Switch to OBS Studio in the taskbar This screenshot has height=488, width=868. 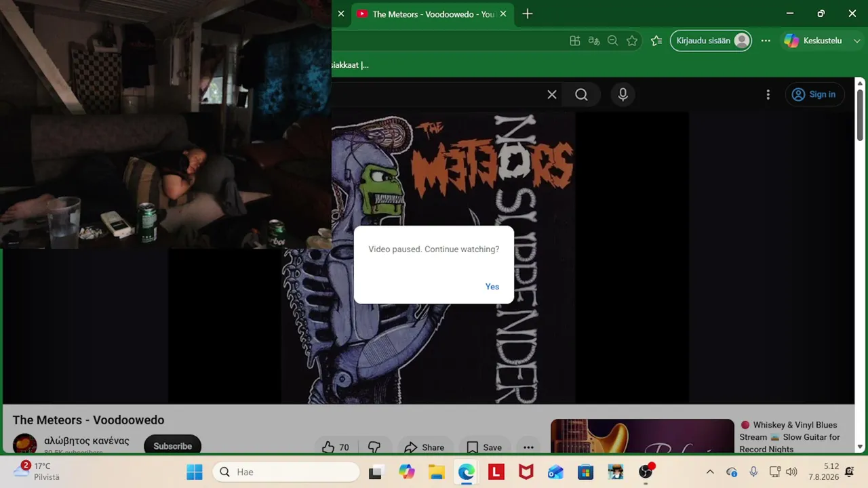[x=646, y=472]
